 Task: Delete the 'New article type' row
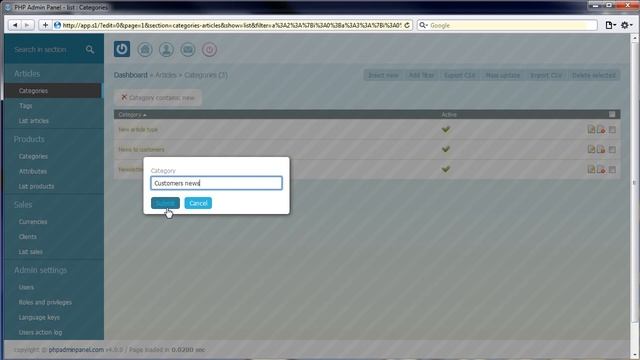[x=601, y=129]
